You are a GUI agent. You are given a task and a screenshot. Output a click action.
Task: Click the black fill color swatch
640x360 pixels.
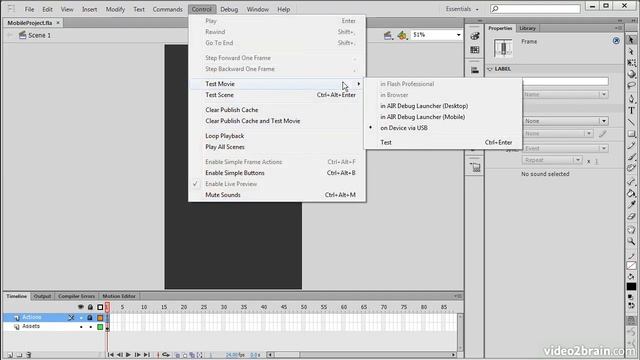tap(631, 287)
